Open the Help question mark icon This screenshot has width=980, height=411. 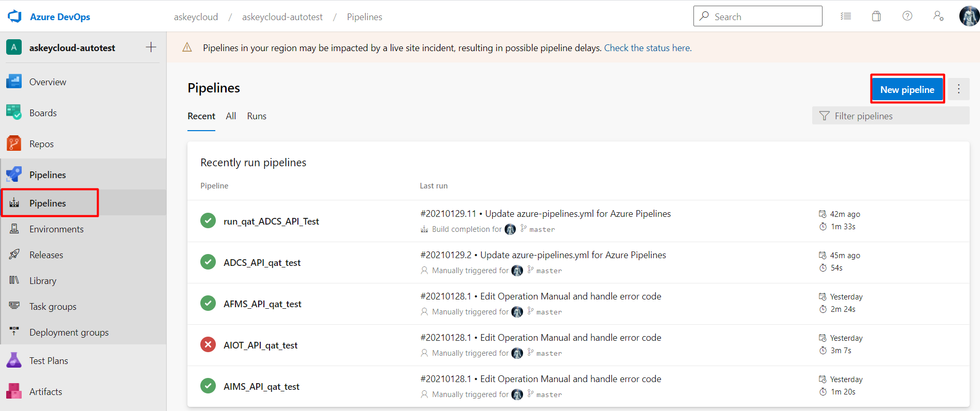pos(907,17)
